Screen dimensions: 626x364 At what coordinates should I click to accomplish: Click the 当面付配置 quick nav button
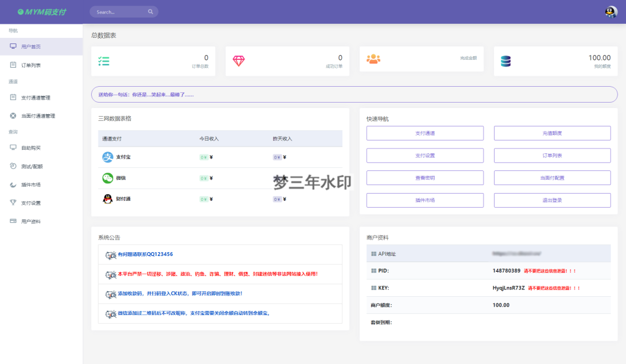tap(552, 178)
